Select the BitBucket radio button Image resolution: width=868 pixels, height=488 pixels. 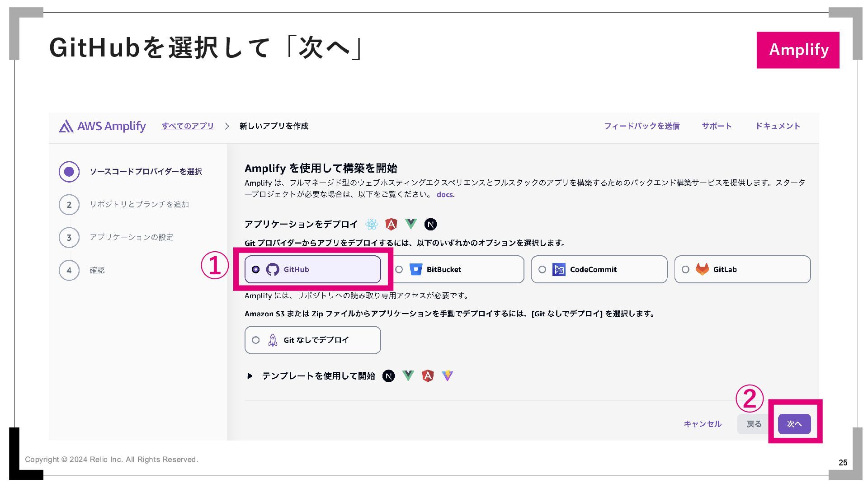coord(399,269)
